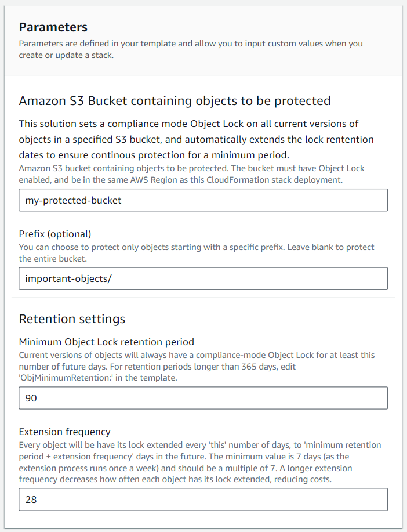Click the bucket name input containing 'my-protected-bucket'
The width and height of the screenshot is (407, 532).
[203, 200]
